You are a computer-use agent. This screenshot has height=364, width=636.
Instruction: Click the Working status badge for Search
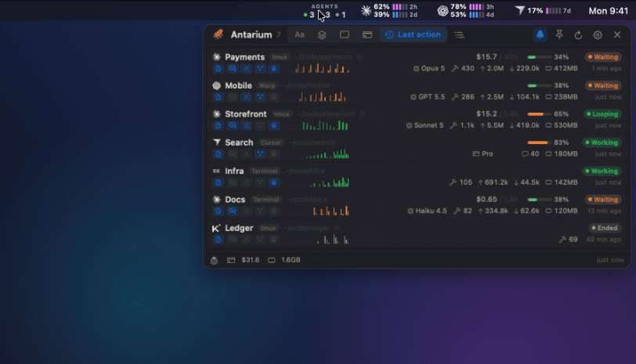pos(602,142)
